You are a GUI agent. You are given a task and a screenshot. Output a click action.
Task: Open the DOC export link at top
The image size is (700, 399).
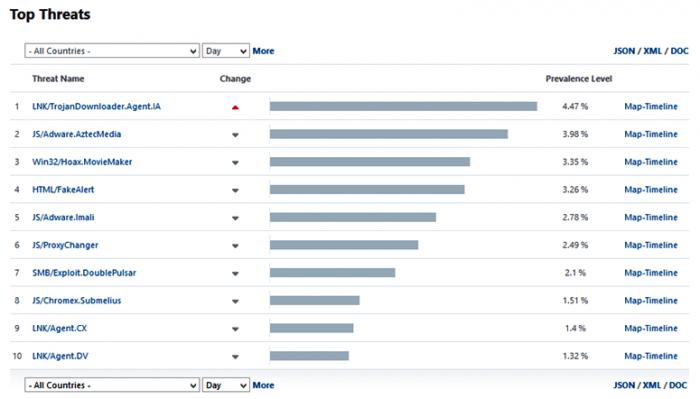pos(679,51)
